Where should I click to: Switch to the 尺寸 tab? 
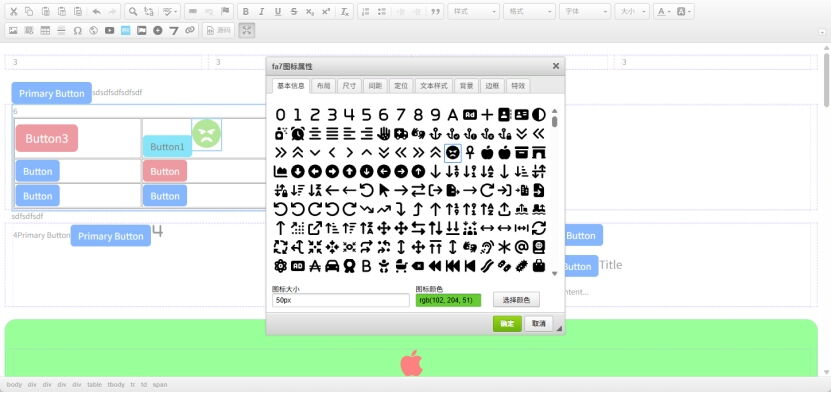[349, 86]
